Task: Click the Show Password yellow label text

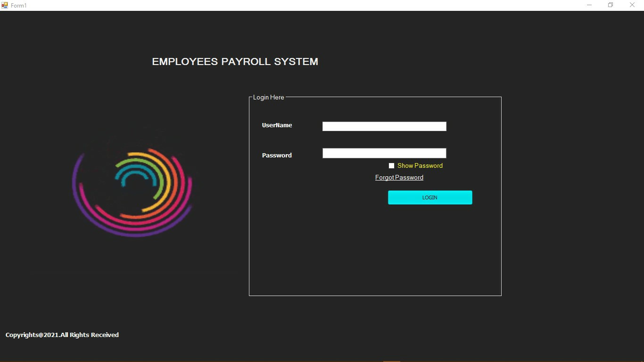Action: click(x=420, y=165)
